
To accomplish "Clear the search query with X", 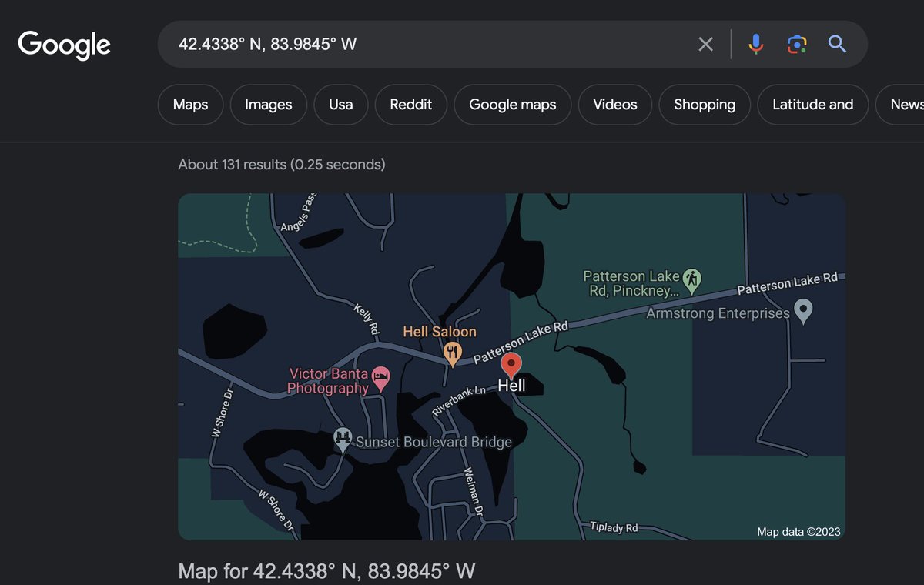I will (x=705, y=44).
